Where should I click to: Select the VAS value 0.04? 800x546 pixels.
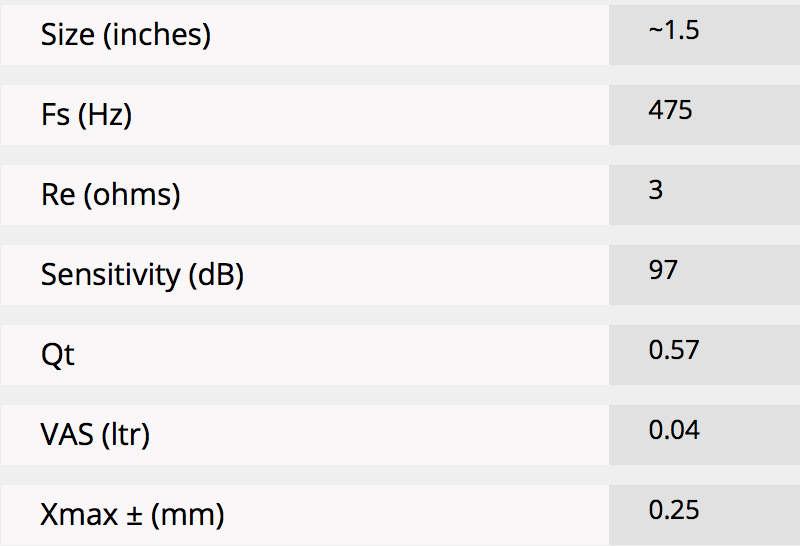[674, 430]
